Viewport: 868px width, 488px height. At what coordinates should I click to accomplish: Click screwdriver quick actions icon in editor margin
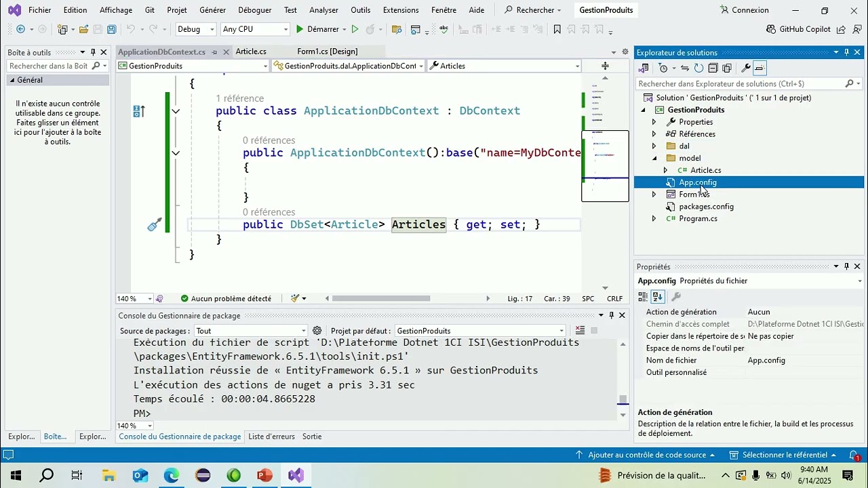pos(155,224)
